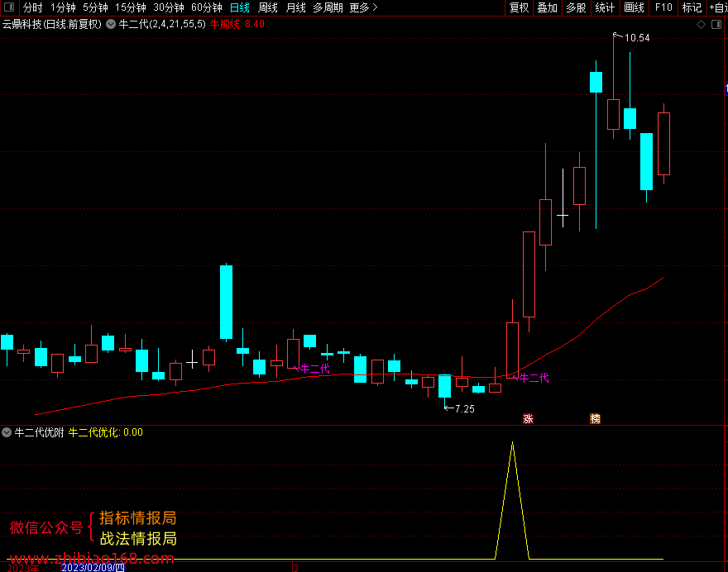Click the 涨 marker icon below candles
This screenshot has height=572, width=728.
tap(528, 419)
